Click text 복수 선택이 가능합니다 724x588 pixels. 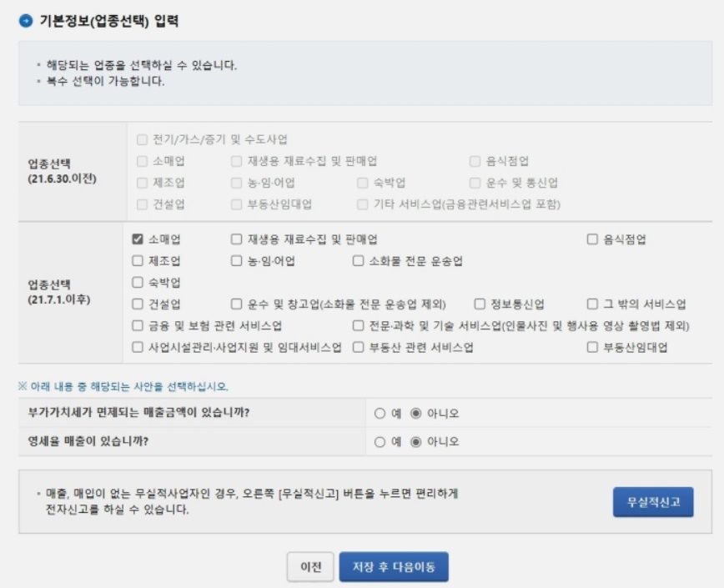tap(105, 81)
